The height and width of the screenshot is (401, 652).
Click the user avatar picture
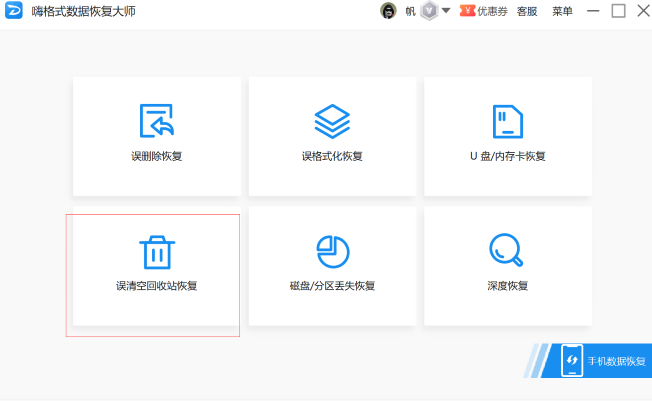tap(388, 11)
